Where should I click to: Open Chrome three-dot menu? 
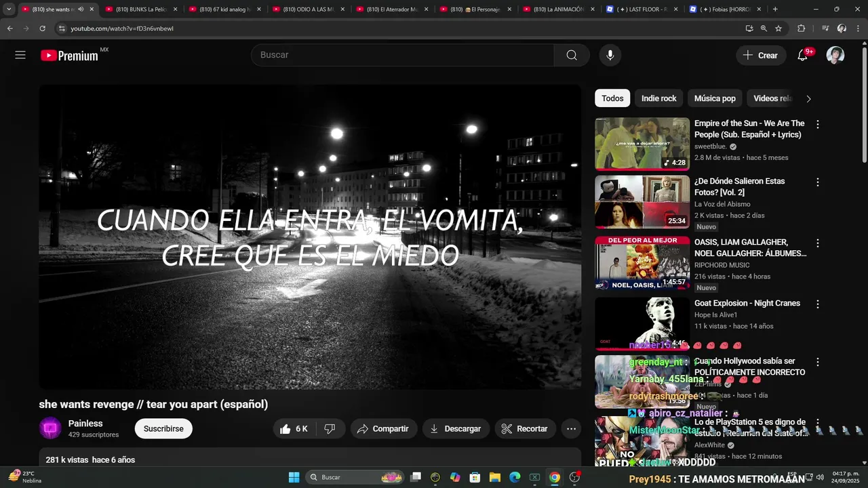(859, 28)
